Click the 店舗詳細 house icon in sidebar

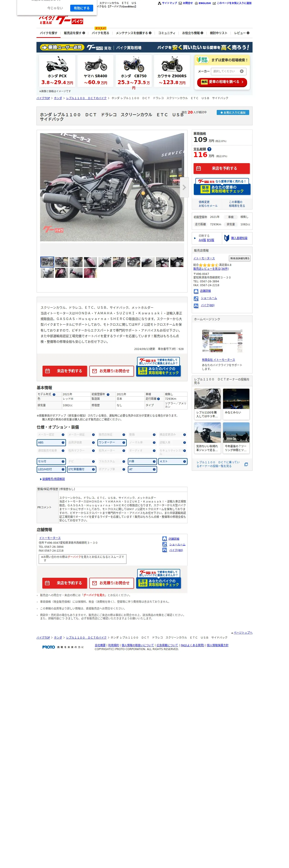tap(196, 291)
